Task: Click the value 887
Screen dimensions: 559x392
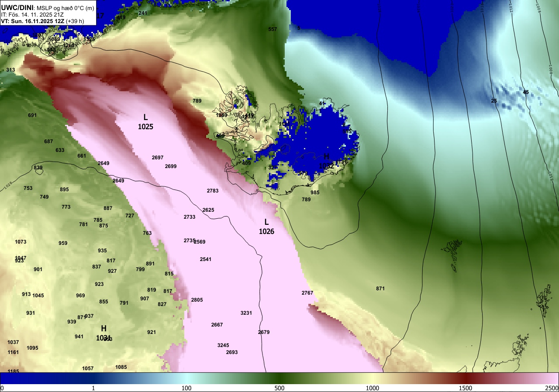Action: [108, 208]
